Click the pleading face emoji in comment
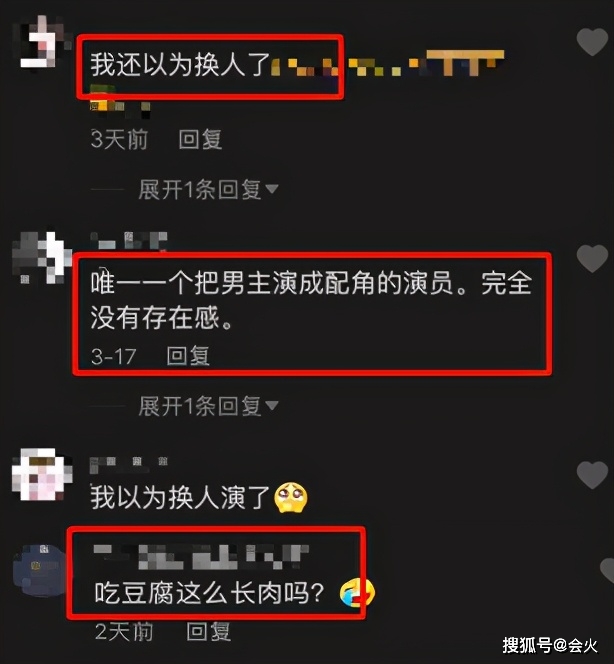This screenshot has width=614, height=664. (x=291, y=497)
